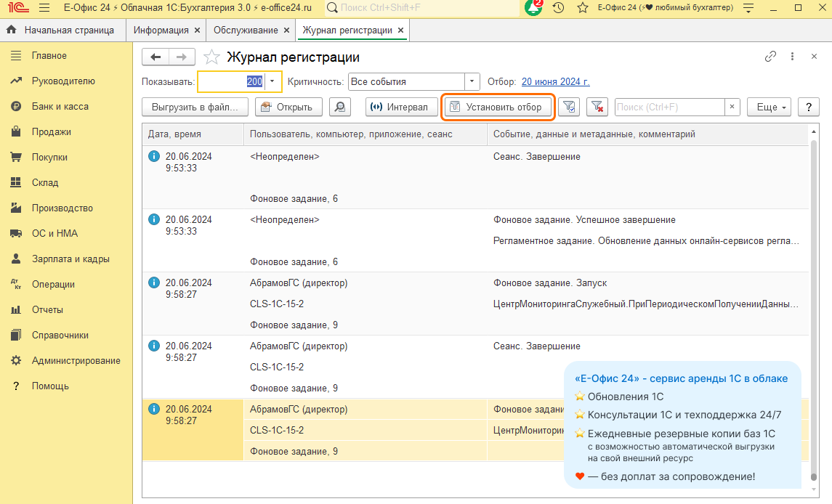This screenshot has height=504, width=832.
Task: Click the Производство factory icon
Action: point(16,208)
